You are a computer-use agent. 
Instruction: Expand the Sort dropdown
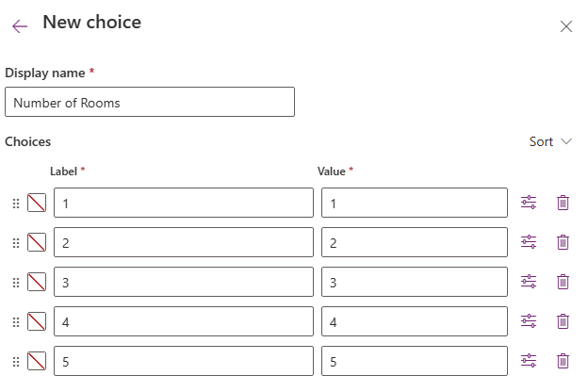[x=550, y=141]
